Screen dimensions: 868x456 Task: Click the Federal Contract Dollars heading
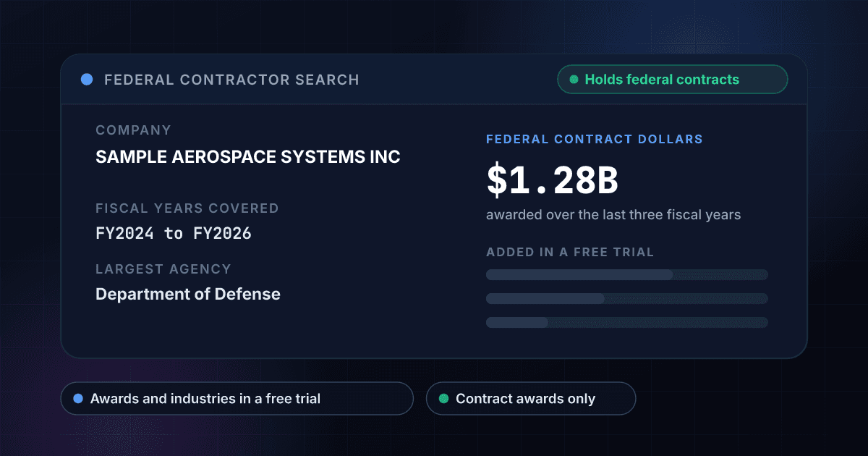[595, 139]
